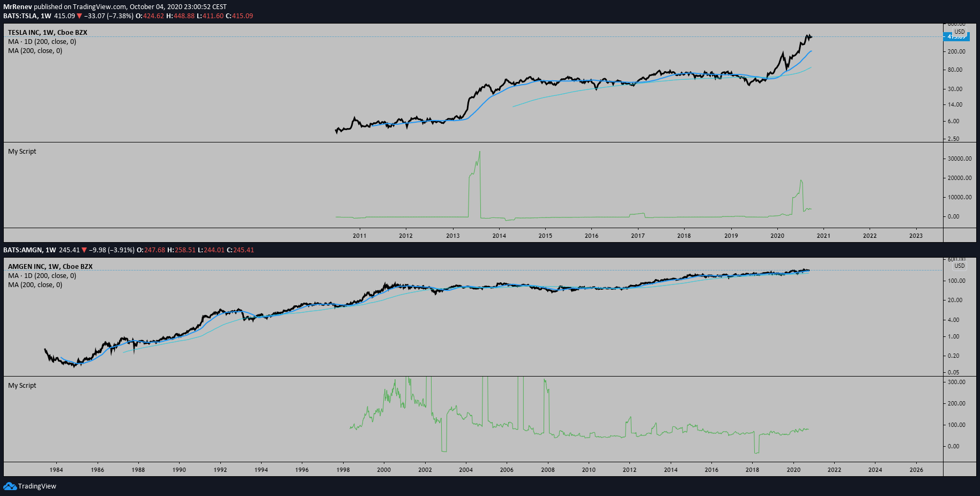Click the TSLA low value L:411.60
Viewport: 980px width, 496px height.
[x=210, y=16]
